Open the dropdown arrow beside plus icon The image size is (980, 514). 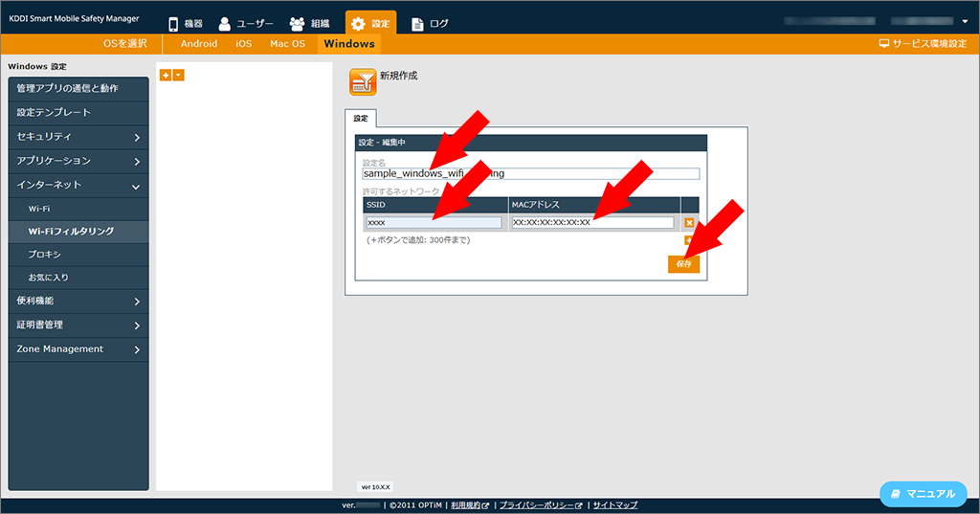(179, 75)
